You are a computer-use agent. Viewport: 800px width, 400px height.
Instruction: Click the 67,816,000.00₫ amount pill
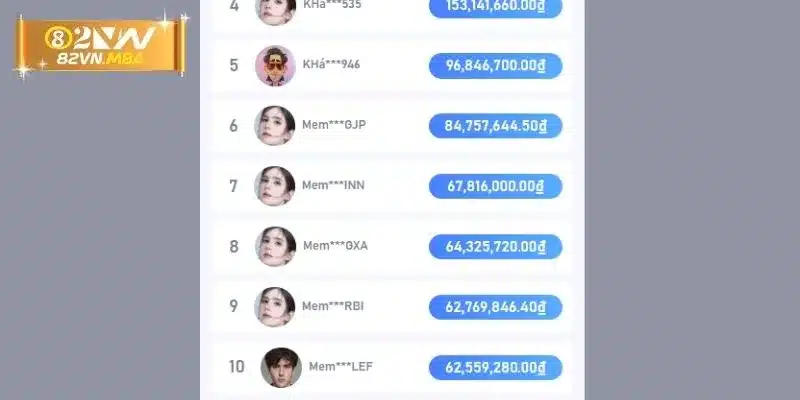(x=495, y=186)
